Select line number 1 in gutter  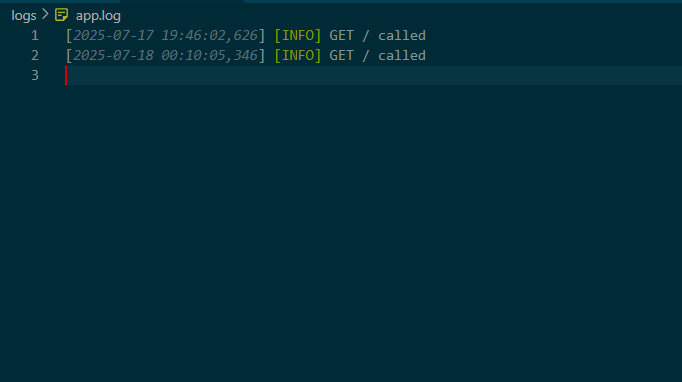click(x=35, y=36)
